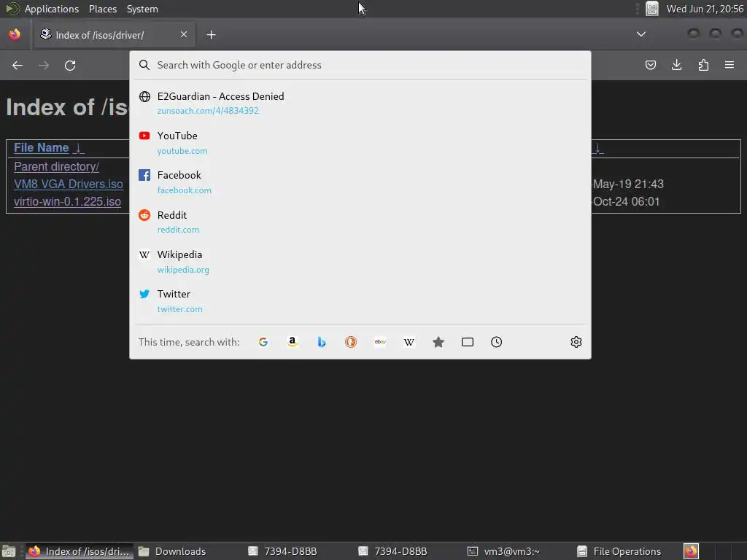
Task: Select the Twitter suggestion
Action: (360, 301)
